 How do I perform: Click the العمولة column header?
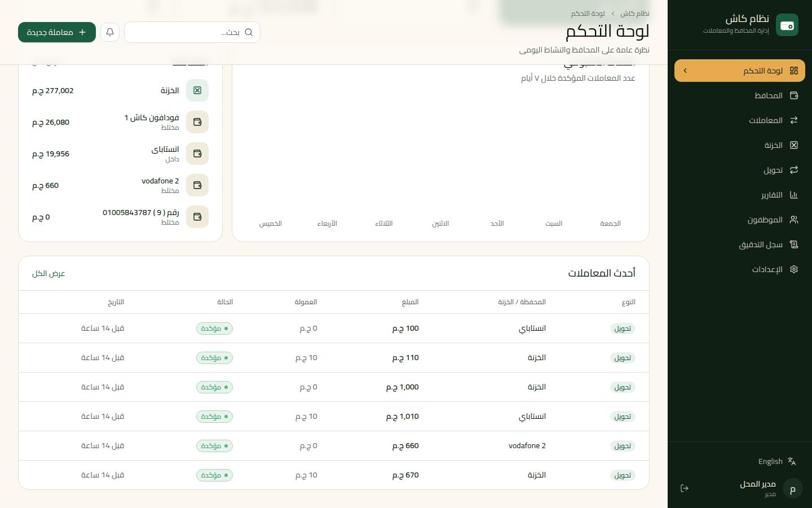[x=306, y=302]
